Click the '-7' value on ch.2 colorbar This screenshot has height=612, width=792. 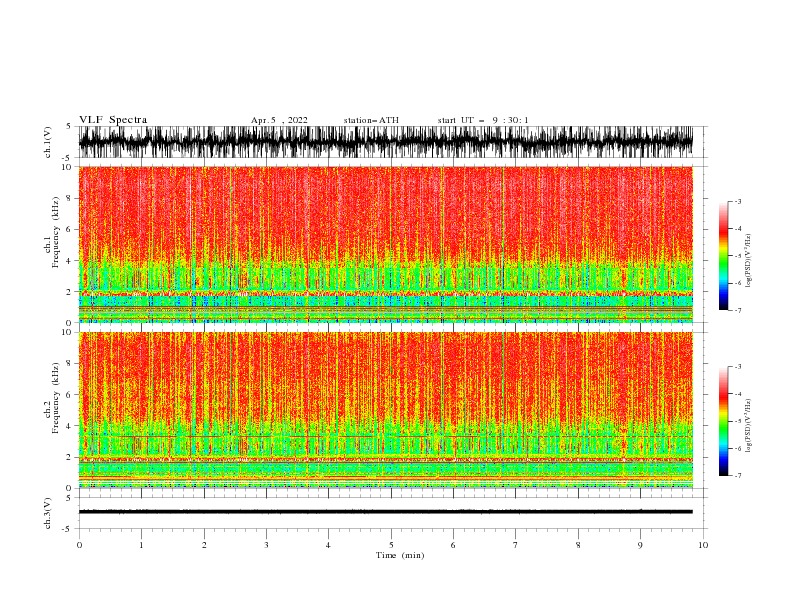pyautogui.click(x=737, y=475)
